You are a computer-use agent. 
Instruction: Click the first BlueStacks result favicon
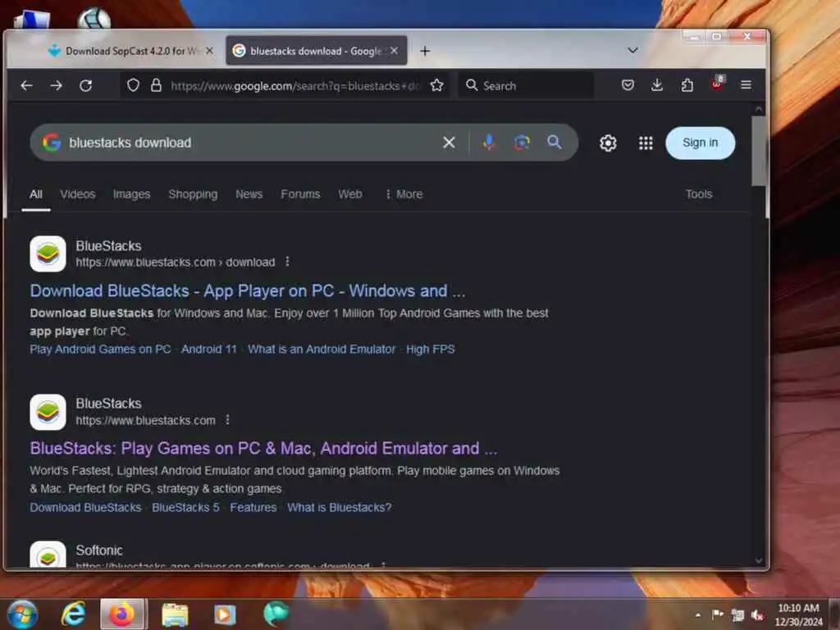pyautogui.click(x=48, y=254)
